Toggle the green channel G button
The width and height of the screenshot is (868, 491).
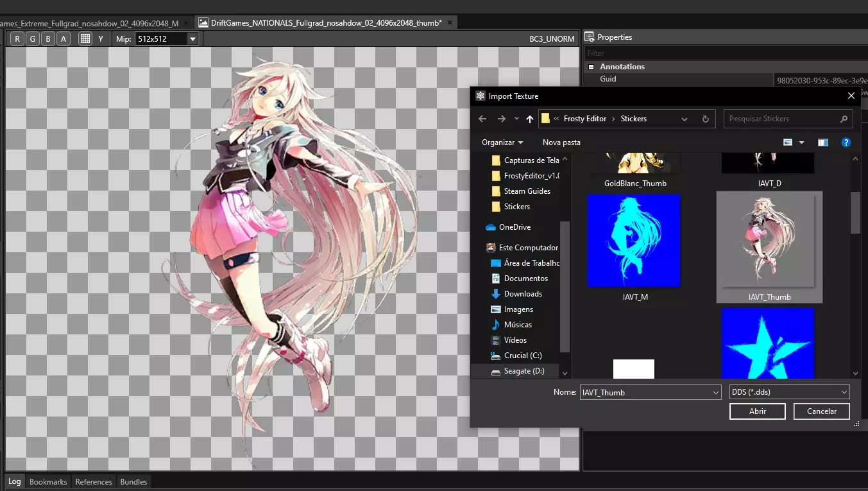(33, 39)
